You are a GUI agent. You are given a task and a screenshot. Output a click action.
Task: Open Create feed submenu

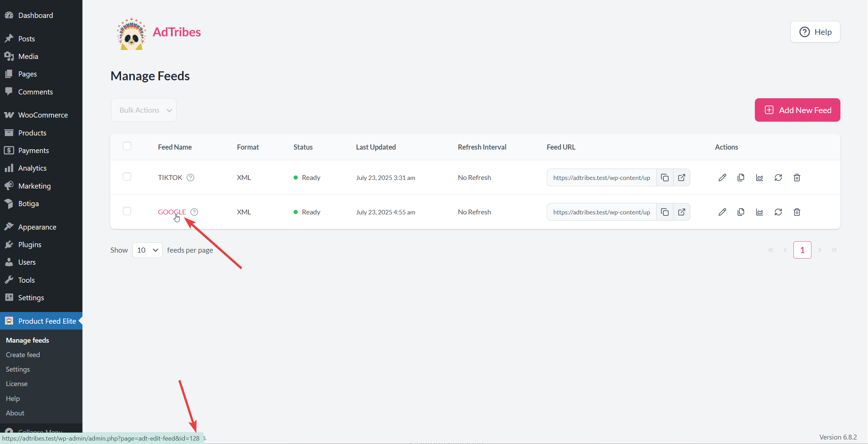pyautogui.click(x=23, y=355)
